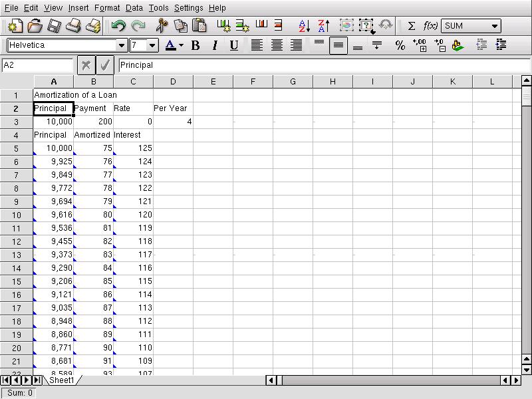The height and width of the screenshot is (399, 532).
Task: Click the AutoSum sigma icon
Action: 412,26
